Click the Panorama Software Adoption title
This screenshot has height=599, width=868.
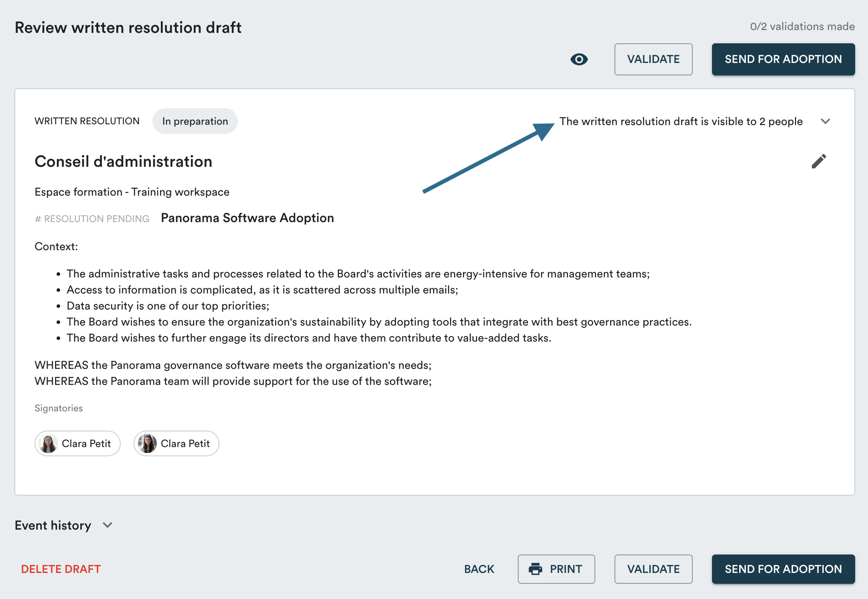247,218
